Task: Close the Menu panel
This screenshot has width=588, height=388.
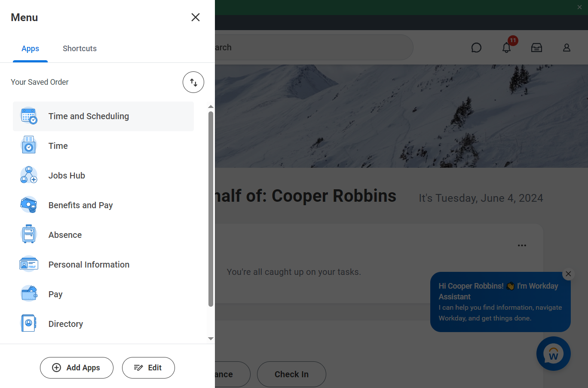Action: (196, 17)
